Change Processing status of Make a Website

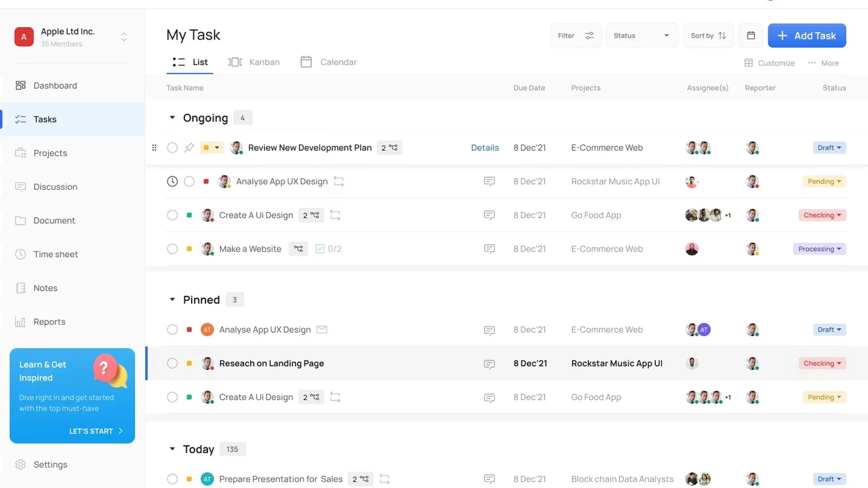(x=819, y=249)
